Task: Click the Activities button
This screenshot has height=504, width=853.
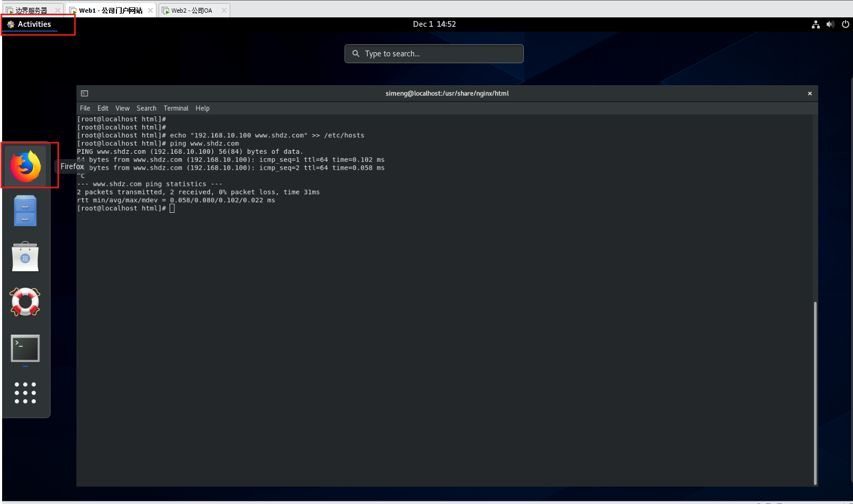Action: pyautogui.click(x=34, y=24)
